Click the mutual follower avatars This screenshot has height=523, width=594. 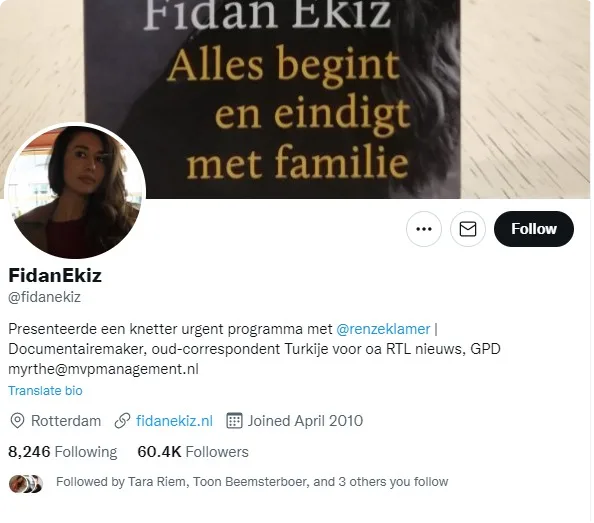(x=26, y=484)
